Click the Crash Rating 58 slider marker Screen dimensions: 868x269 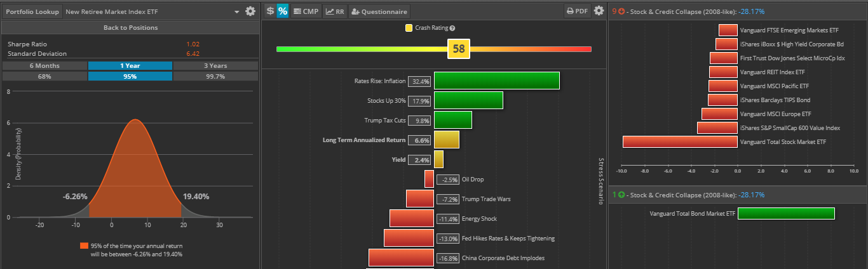coord(458,49)
